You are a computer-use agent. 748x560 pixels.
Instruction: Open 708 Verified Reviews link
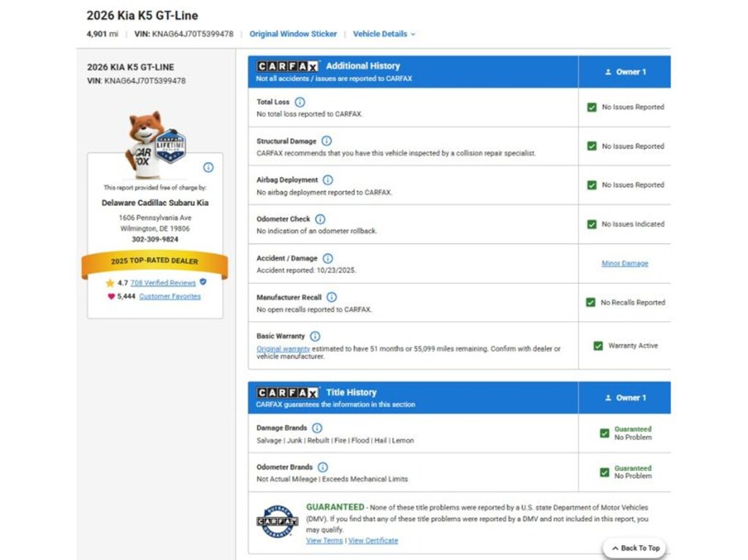[163, 283]
